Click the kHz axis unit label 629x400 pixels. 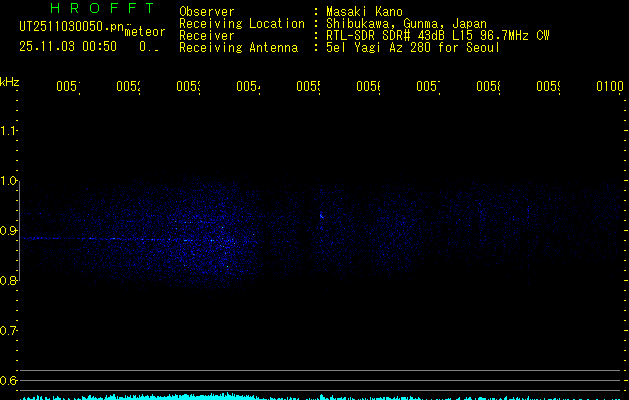[9, 82]
